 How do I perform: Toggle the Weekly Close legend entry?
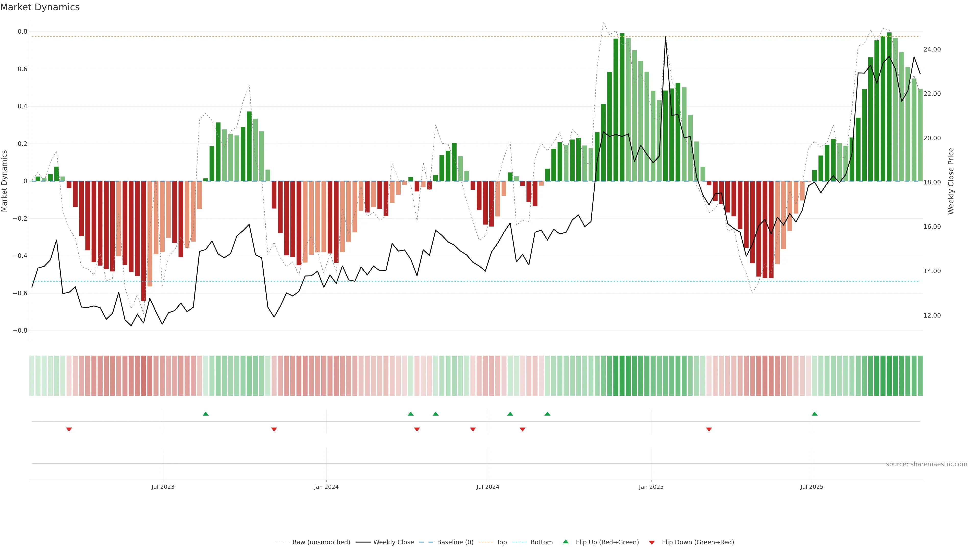point(393,542)
